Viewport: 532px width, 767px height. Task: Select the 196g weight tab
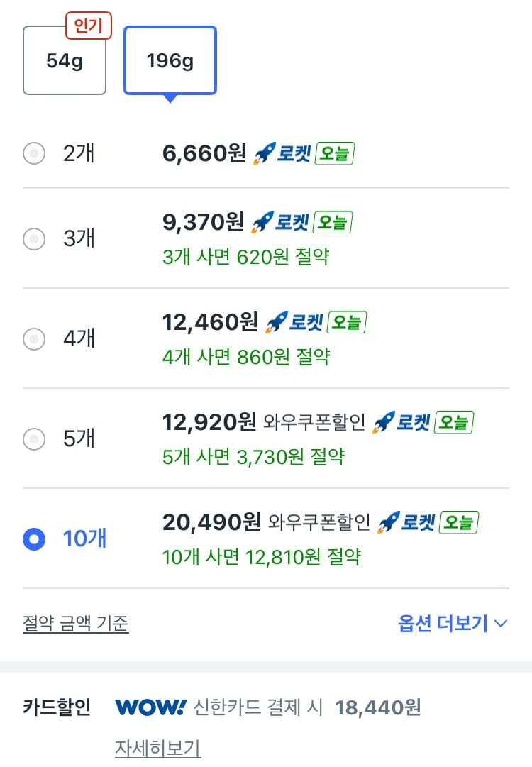(169, 60)
